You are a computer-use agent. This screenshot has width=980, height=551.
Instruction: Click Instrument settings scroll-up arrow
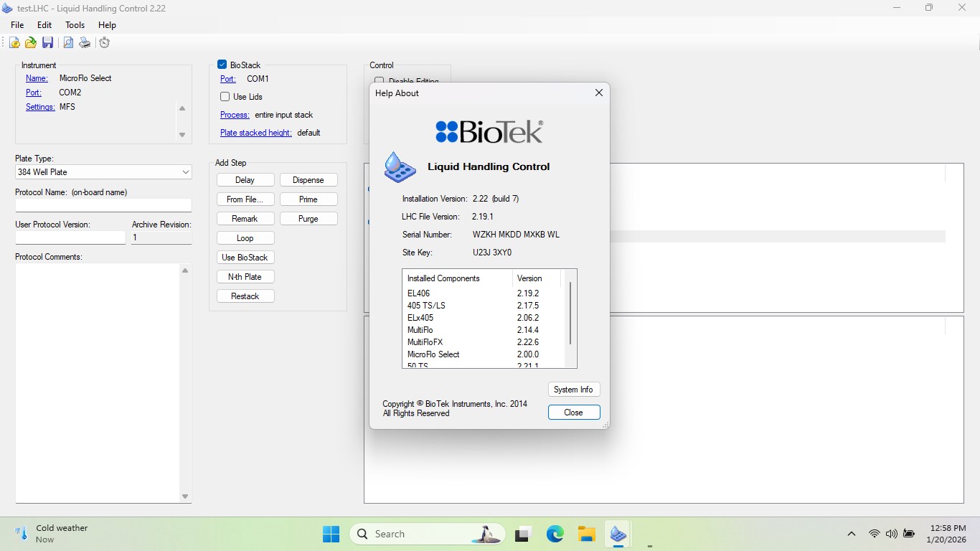182,108
